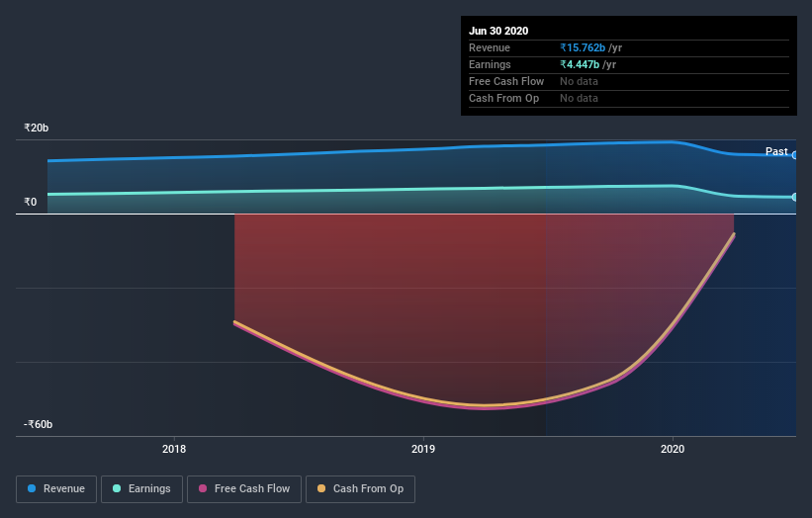Select the Earnings endpoint marker at Jun 2020
Screen dimensions: 812x518
tap(795, 197)
